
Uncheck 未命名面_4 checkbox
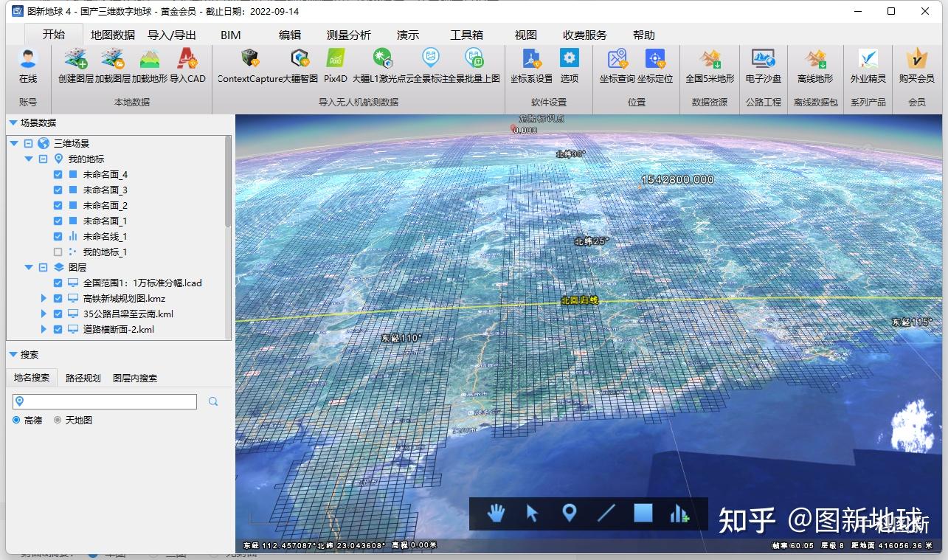(58, 175)
